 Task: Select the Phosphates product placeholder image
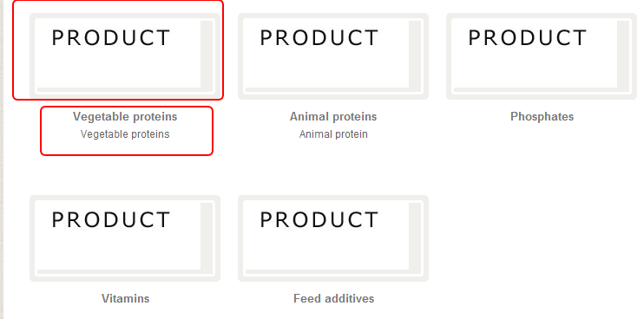click(x=542, y=56)
